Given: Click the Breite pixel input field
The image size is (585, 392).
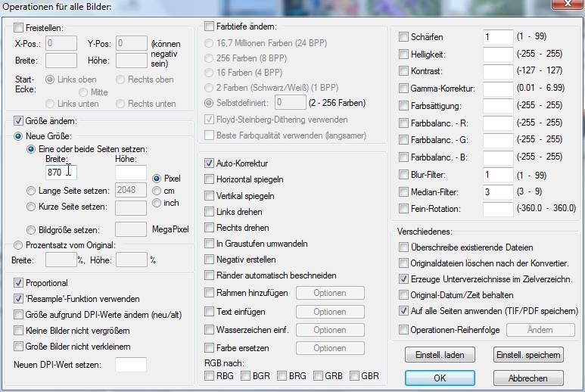Looking at the screenshot, I should [x=61, y=173].
